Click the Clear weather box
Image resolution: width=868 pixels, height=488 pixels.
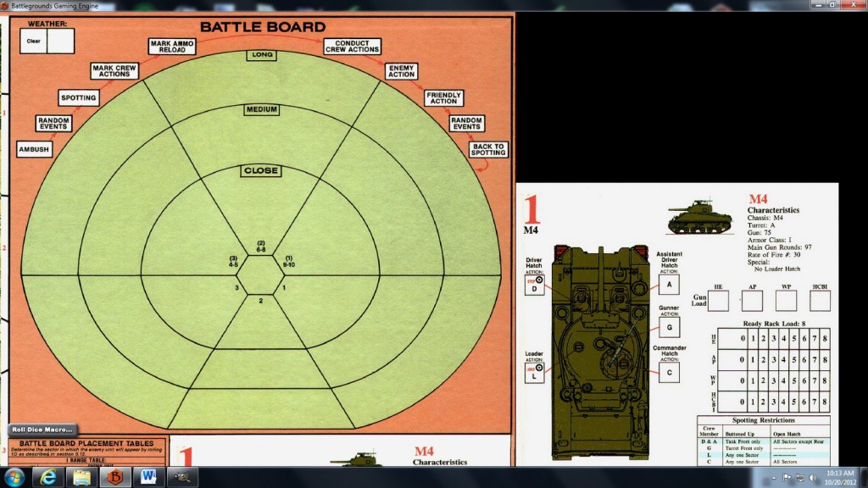(x=33, y=41)
